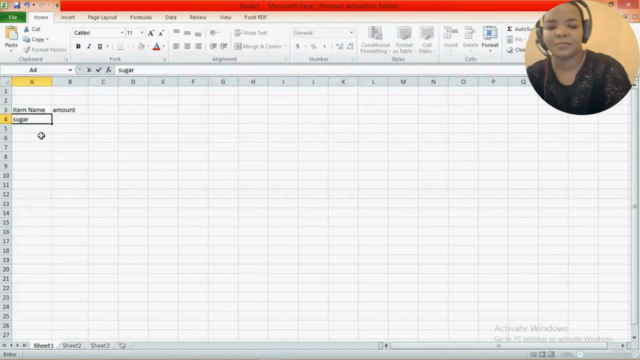Toggle underline formatting

coord(100,46)
